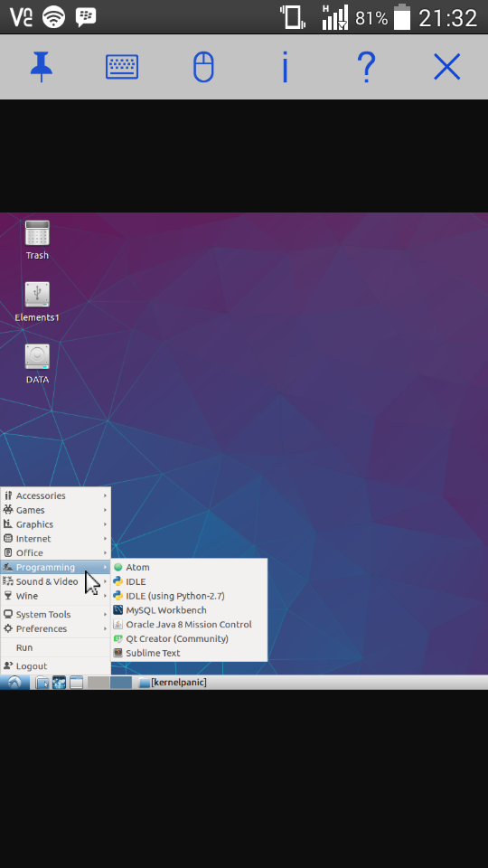Select the DATA drive desktop icon
This screenshot has height=868, width=488.
tap(37, 364)
